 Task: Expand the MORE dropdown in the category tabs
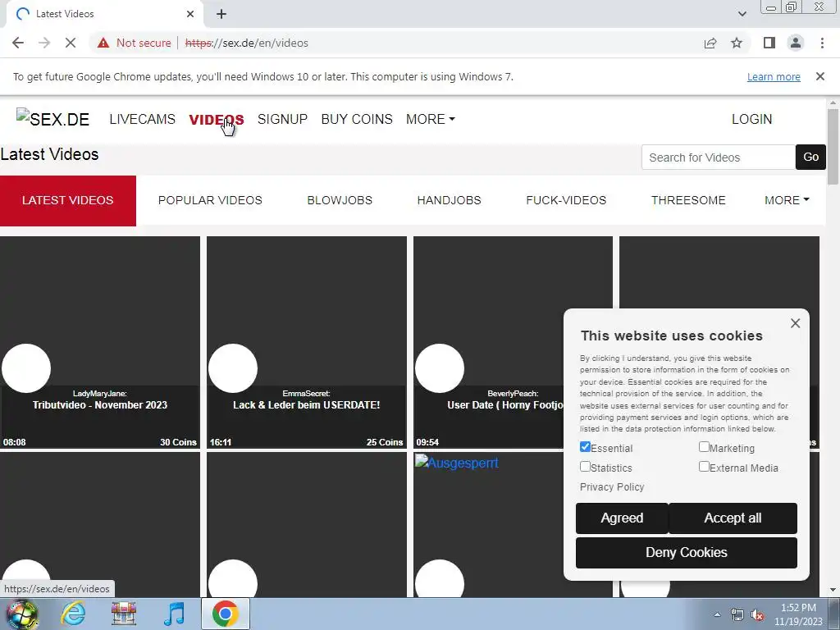pyautogui.click(x=787, y=200)
